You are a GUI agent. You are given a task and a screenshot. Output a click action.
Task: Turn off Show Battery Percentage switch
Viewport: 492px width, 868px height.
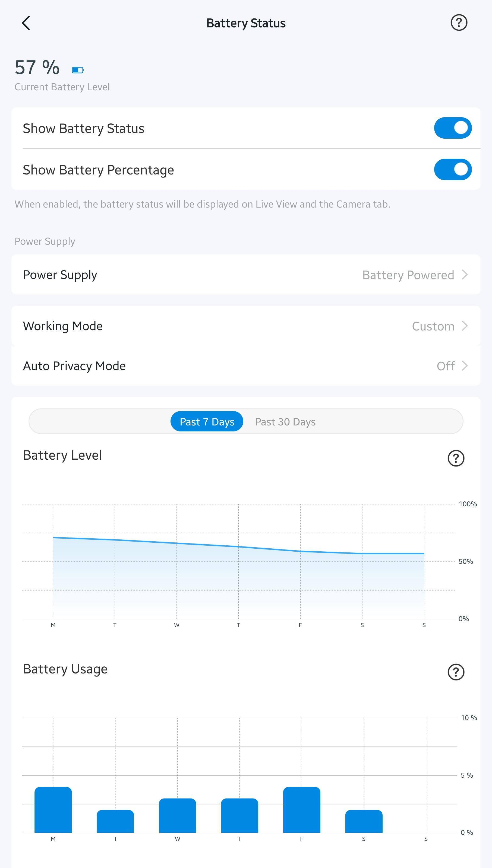pos(452,170)
